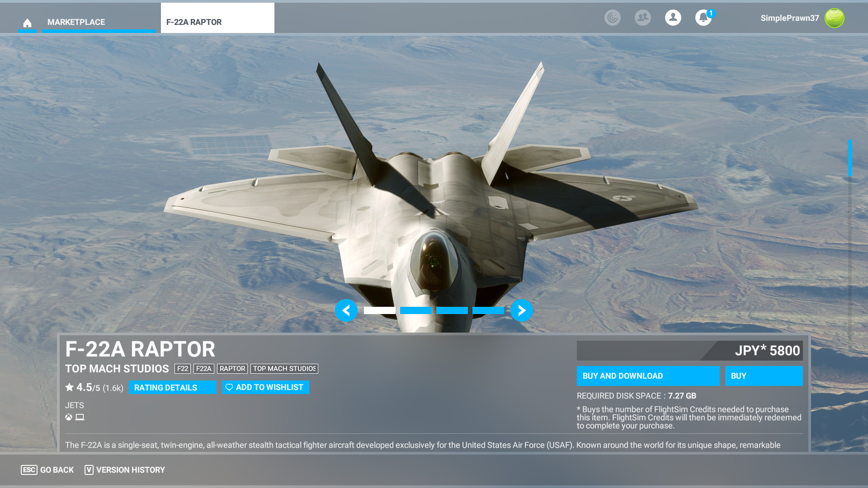Viewport: 868px width, 488px height.
Task: Click the SimplePrawn37 green avatar
Action: [834, 18]
